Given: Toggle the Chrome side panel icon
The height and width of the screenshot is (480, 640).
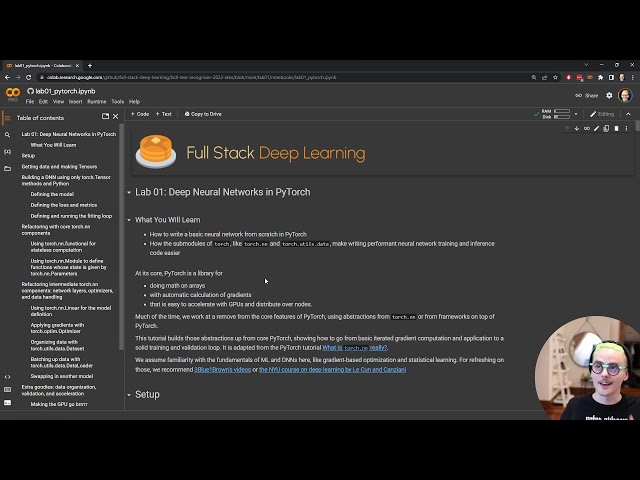Looking at the screenshot, I should (x=611, y=77).
